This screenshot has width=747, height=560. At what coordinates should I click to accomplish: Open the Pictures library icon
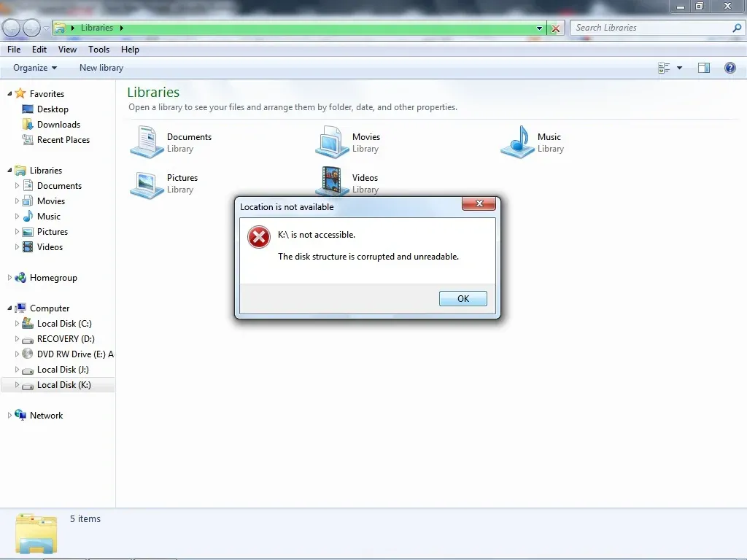coord(144,183)
